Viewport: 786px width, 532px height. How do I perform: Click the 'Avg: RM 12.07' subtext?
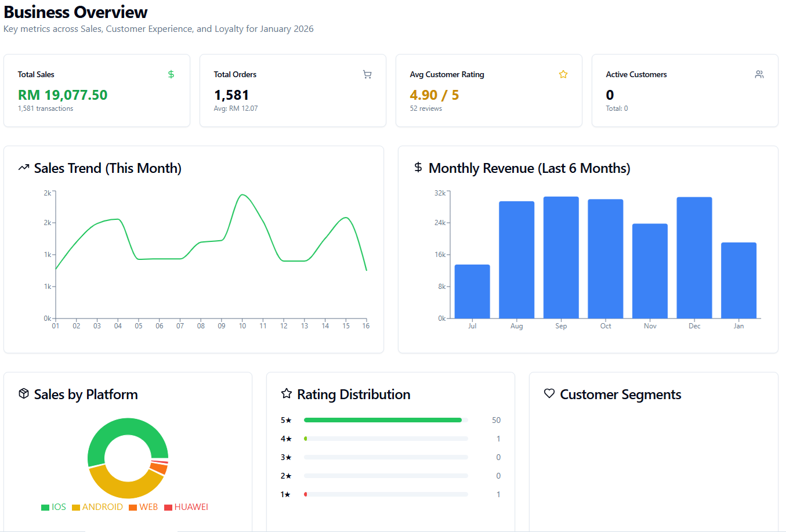coord(236,108)
